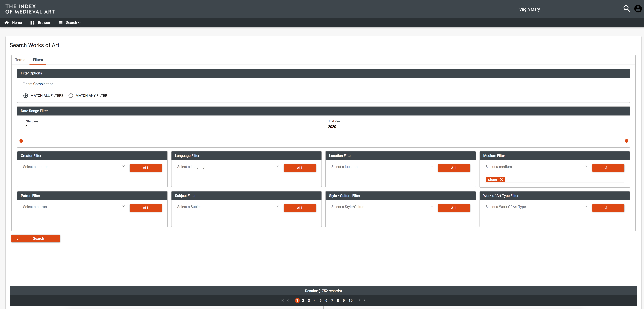Click ALL button in Patron Filter
The width and height of the screenshot is (644, 309).
(x=146, y=208)
